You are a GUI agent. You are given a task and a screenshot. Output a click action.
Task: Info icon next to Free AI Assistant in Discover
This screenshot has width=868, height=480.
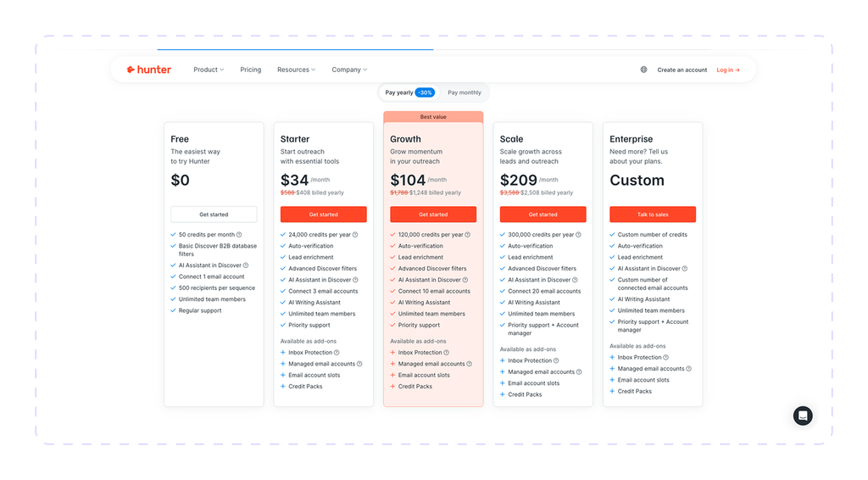[246, 265]
